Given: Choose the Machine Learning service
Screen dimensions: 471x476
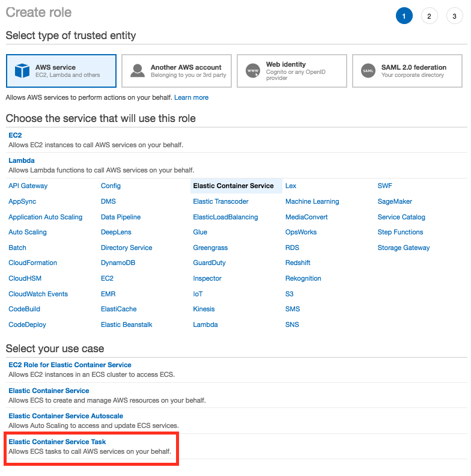Looking at the screenshot, I should (312, 201).
